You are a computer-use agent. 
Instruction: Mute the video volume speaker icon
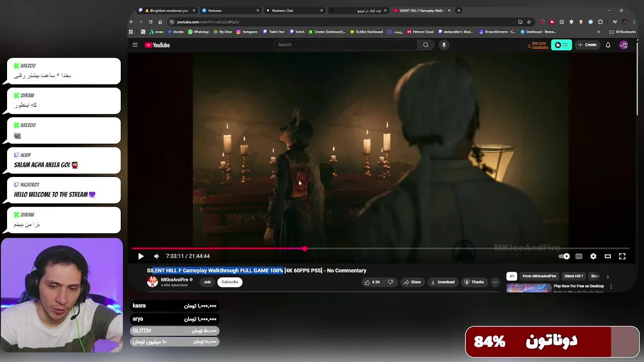click(156, 256)
